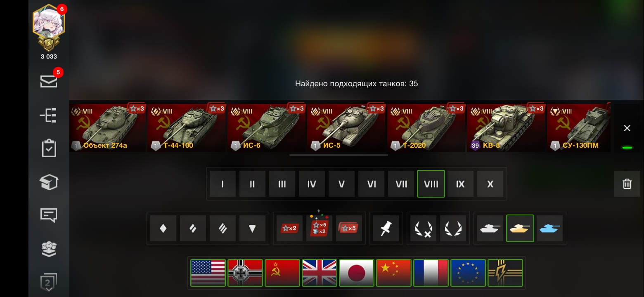644x297 pixels.
Task: Toggle the USSR nation flag filter
Action: click(282, 273)
